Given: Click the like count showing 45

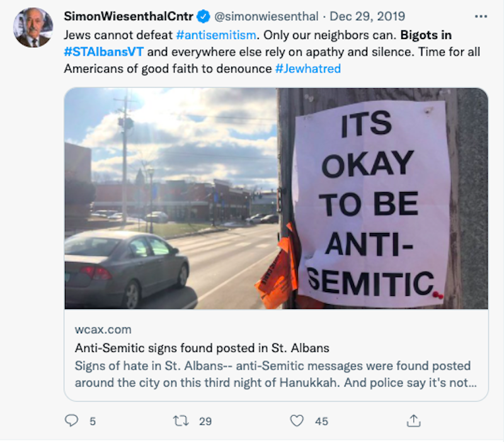Looking at the screenshot, I should 321,421.
